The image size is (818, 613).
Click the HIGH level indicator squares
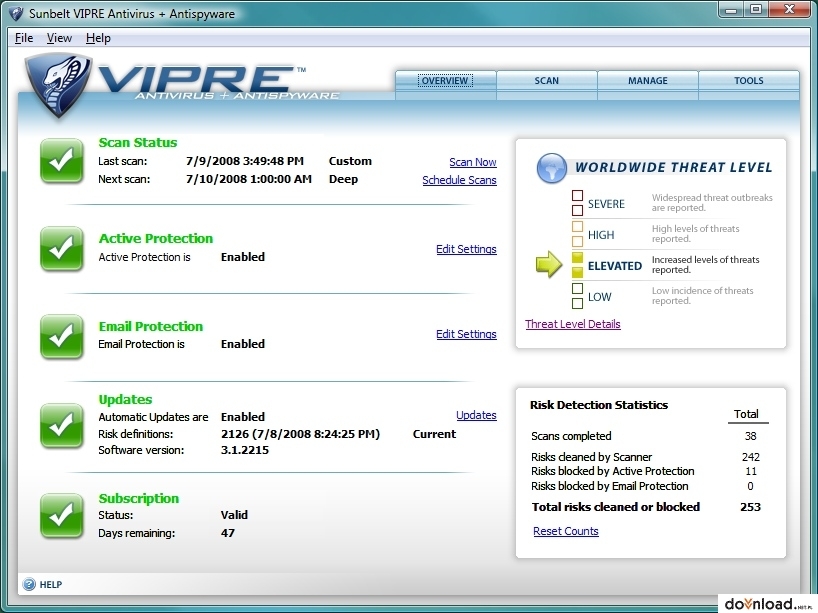point(577,233)
